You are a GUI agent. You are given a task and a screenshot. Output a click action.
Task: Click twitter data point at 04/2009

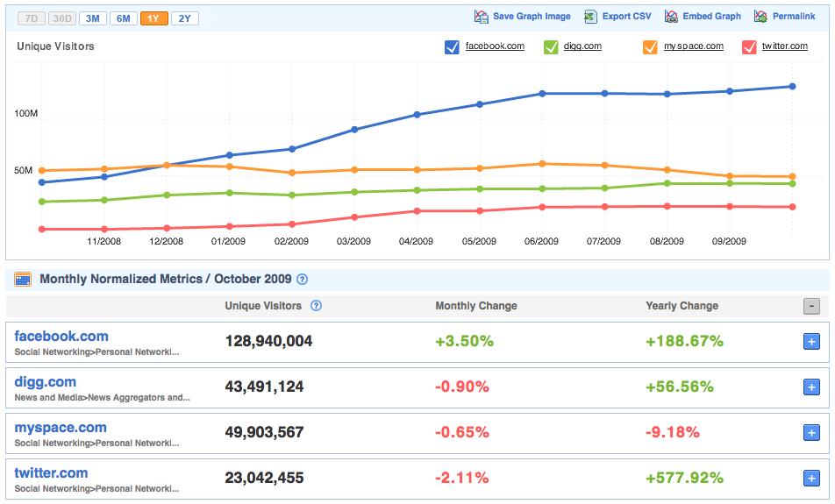click(x=417, y=211)
